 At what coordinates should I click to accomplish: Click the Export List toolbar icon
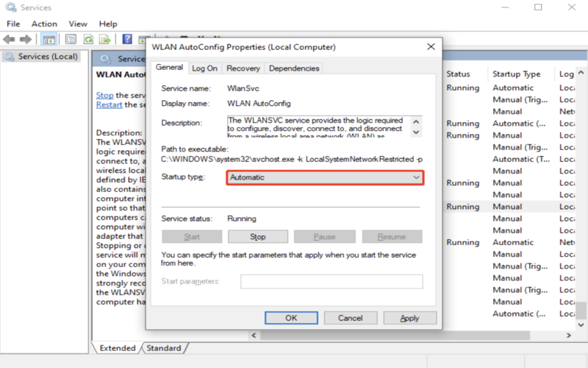104,39
